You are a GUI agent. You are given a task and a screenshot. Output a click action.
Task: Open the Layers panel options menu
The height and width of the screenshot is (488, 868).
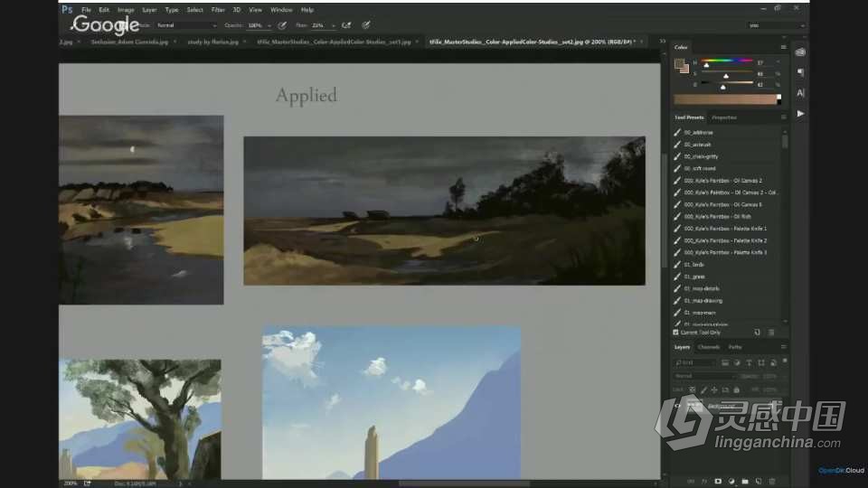(x=783, y=347)
